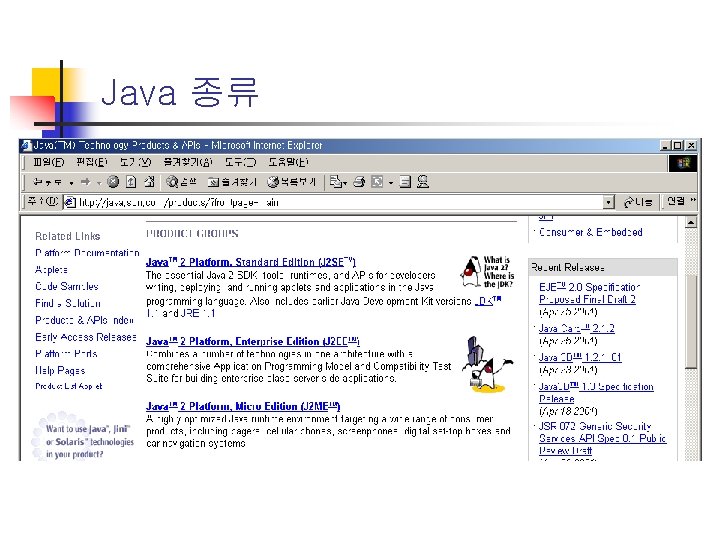Open the Favorites (즐겨찾기) menu
Image resolution: width=720 pixels, height=540 pixels.
[188, 162]
